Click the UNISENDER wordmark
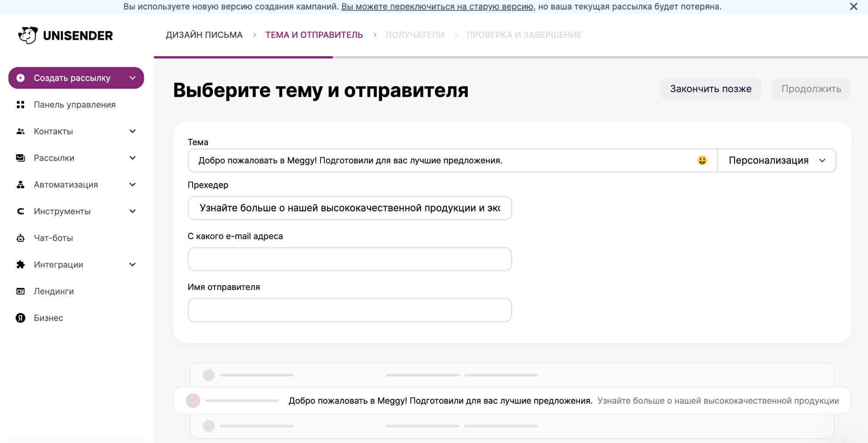Screen dimensions: 868x443 pos(78,35)
